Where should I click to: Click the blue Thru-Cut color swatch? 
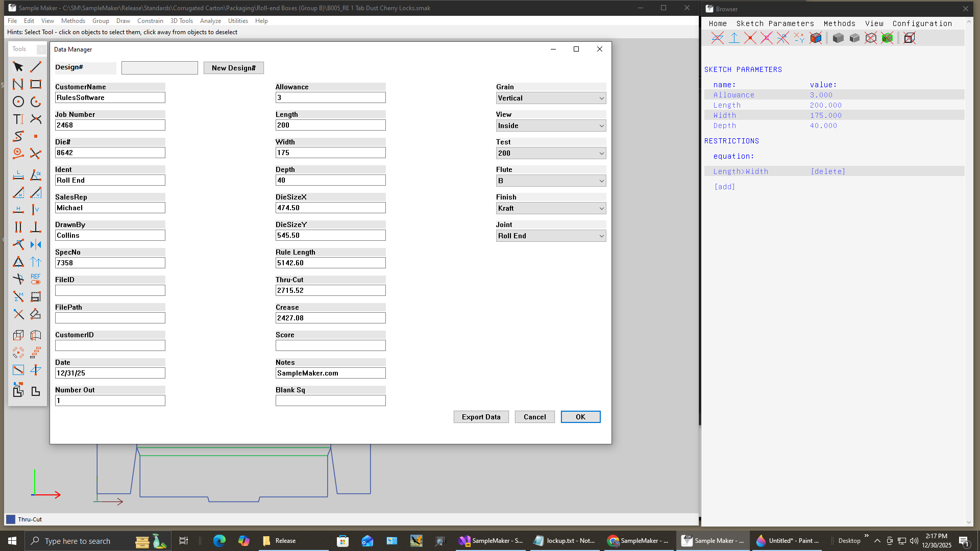click(x=11, y=519)
